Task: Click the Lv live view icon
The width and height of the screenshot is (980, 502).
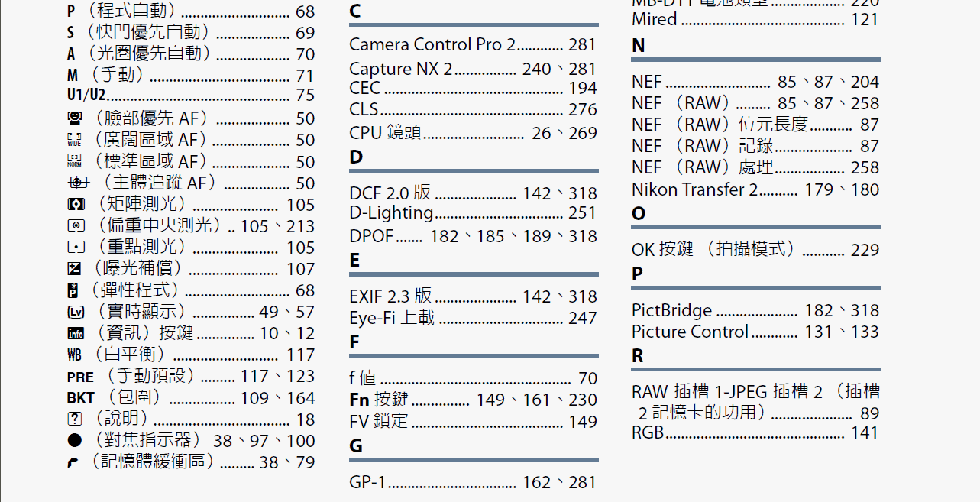Action: 75,312
